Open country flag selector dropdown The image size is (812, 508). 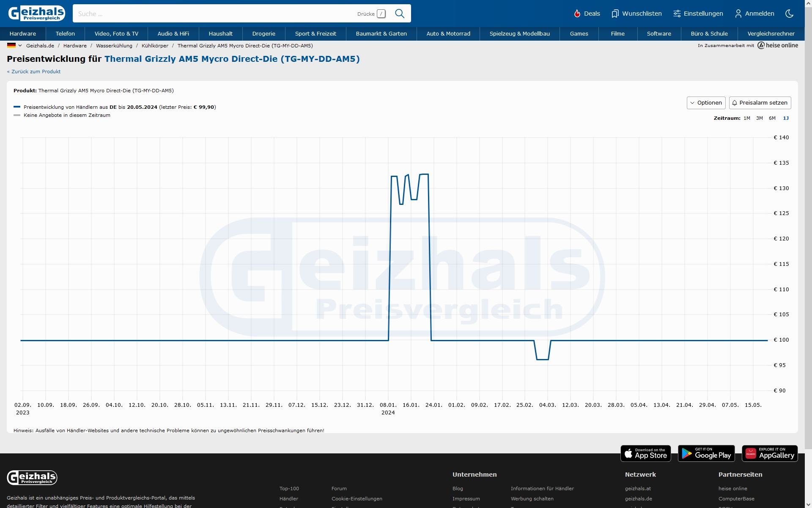(x=14, y=45)
